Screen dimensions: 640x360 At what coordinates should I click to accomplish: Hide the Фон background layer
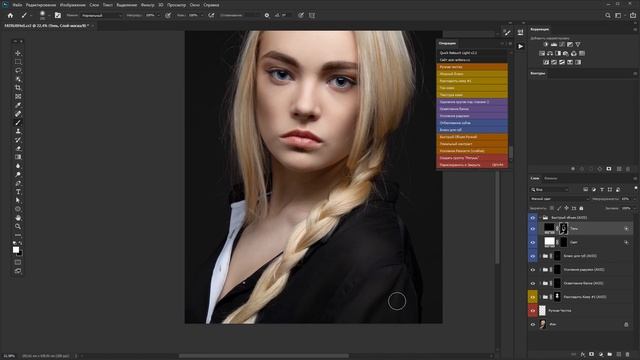point(533,324)
